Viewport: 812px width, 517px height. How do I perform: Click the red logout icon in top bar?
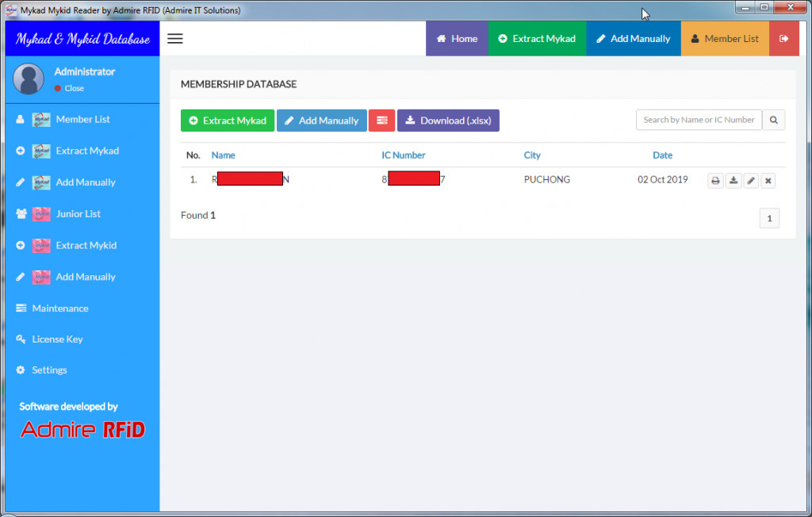[784, 39]
